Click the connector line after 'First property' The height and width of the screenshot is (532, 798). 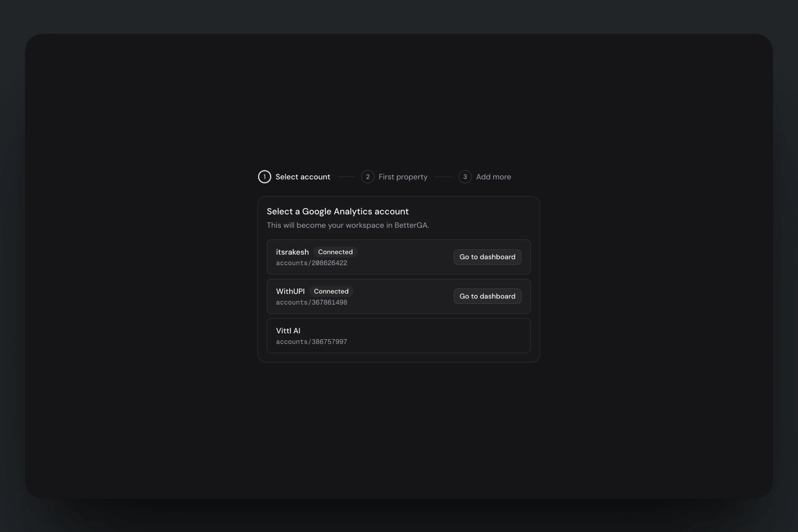coord(443,177)
